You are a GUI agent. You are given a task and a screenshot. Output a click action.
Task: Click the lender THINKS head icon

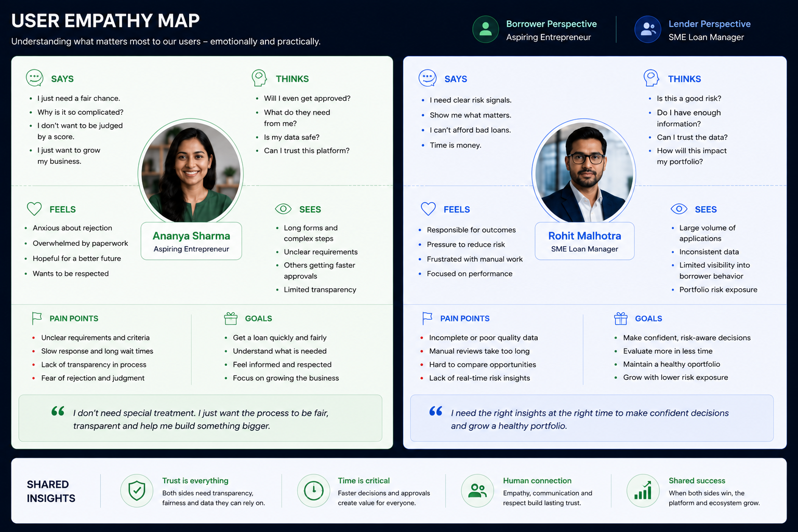[651, 78]
